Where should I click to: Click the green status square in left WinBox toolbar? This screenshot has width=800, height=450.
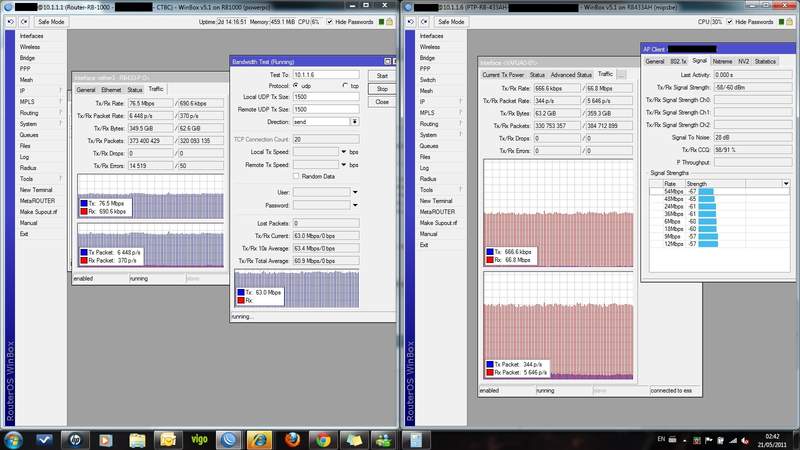(381, 22)
